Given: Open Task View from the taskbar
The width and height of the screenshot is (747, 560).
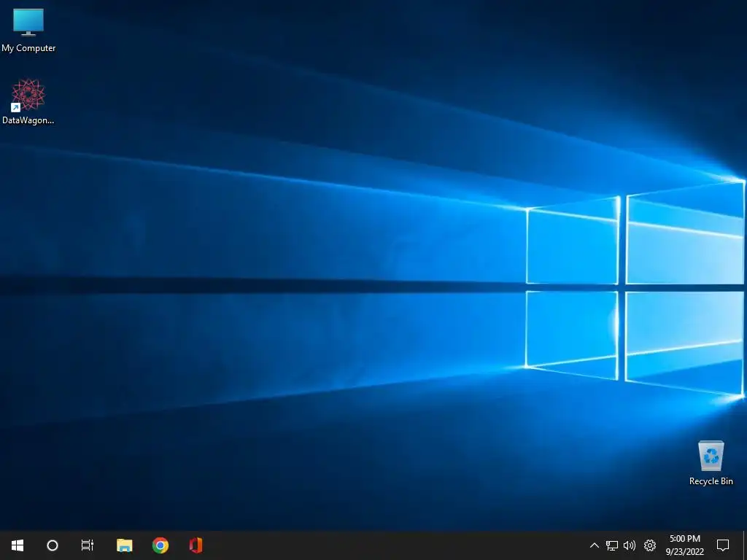Looking at the screenshot, I should coord(88,545).
